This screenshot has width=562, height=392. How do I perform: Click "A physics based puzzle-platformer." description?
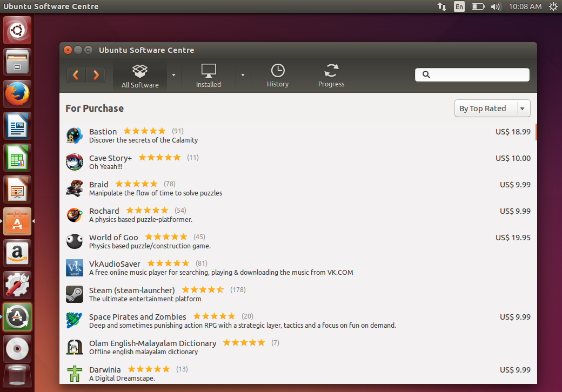click(141, 220)
